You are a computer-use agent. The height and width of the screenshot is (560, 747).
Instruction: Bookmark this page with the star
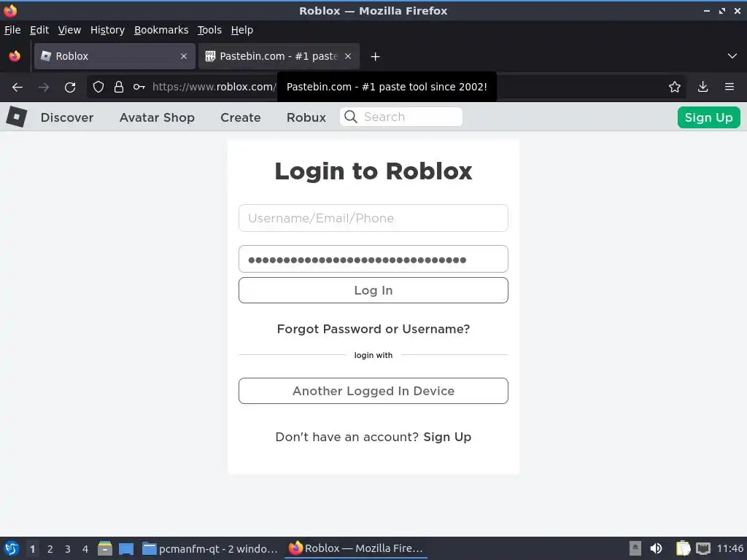(x=675, y=87)
